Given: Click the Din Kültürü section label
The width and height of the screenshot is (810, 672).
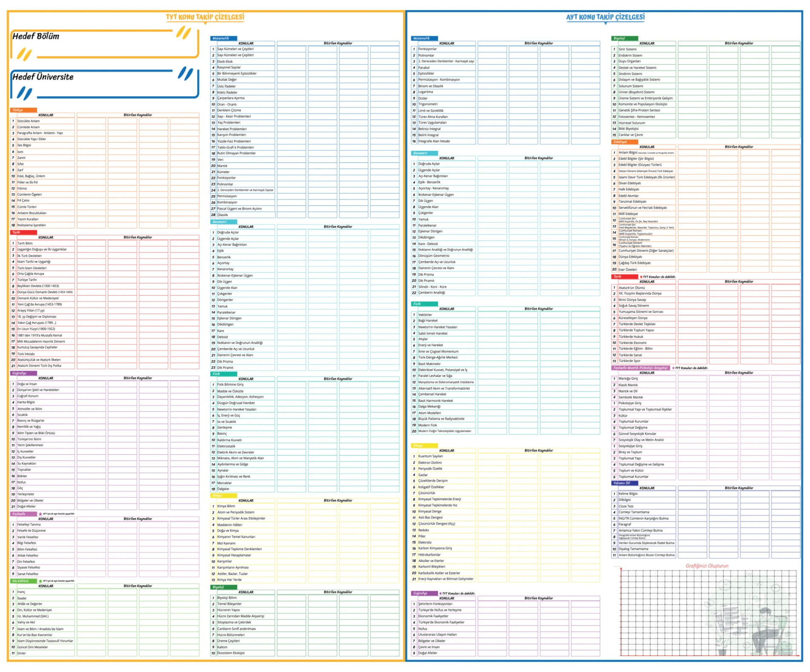Looking at the screenshot, I should point(23,581).
